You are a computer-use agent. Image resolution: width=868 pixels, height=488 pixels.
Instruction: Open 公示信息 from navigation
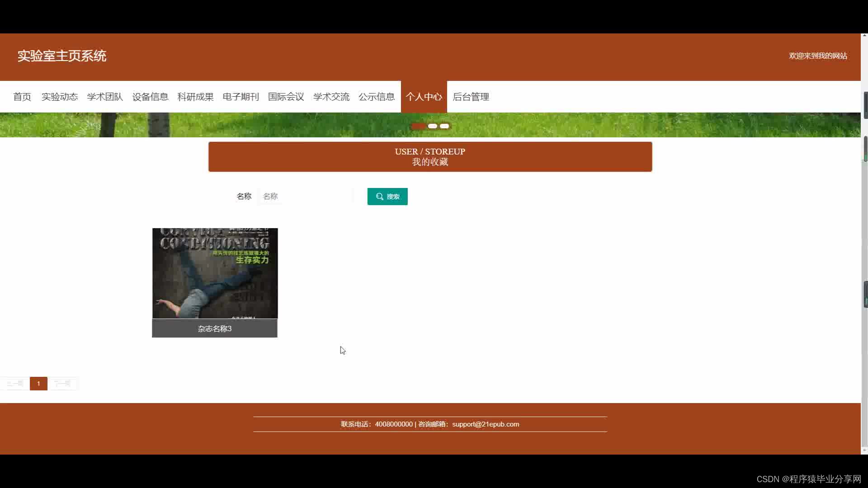[376, 97]
